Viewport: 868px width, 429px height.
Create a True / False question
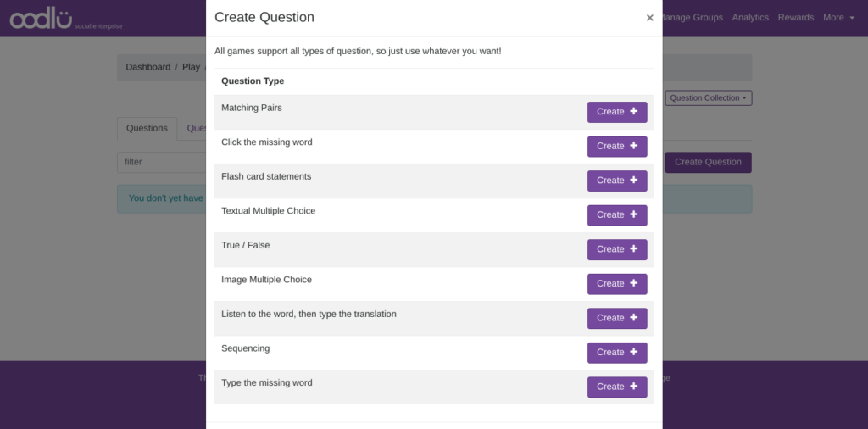(x=616, y=249)
